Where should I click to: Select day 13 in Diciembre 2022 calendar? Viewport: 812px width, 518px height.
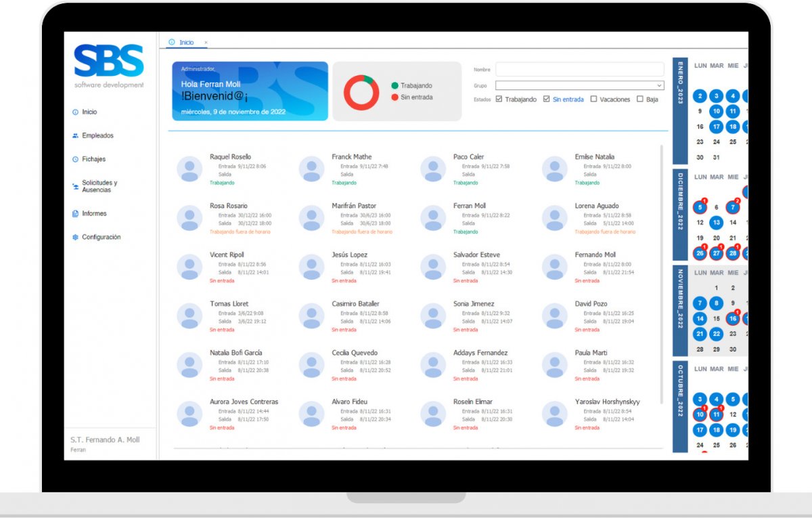(716, 222)
